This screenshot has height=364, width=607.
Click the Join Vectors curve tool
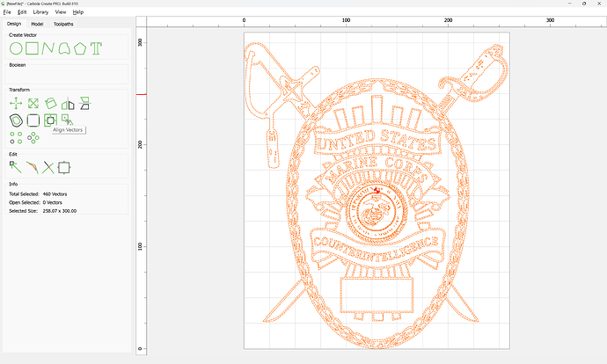point(33,168)
